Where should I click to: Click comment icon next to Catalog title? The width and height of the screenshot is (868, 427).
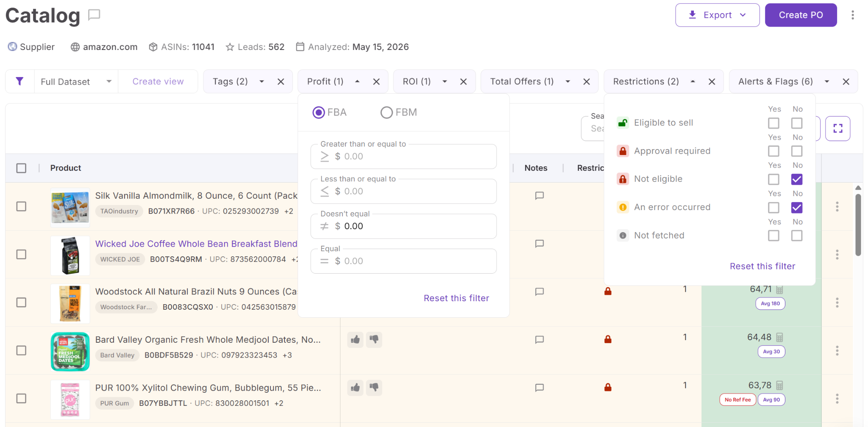[x=94, y=15]
